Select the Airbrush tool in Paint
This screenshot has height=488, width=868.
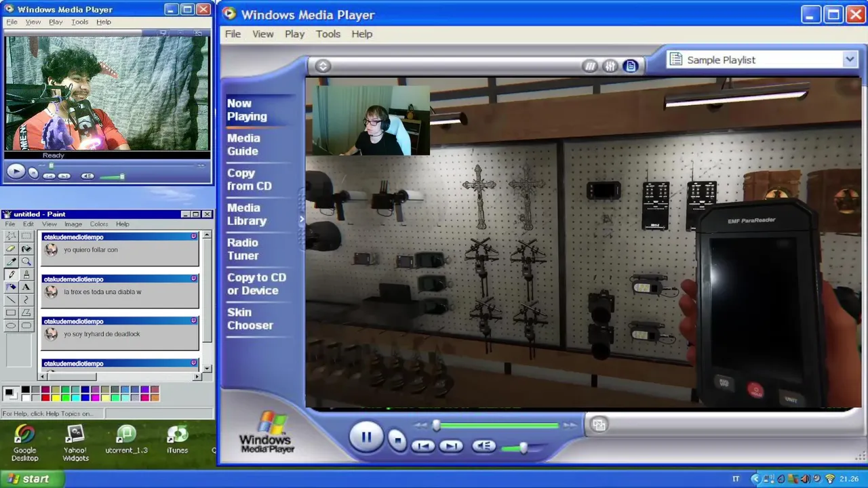[12, 287]
